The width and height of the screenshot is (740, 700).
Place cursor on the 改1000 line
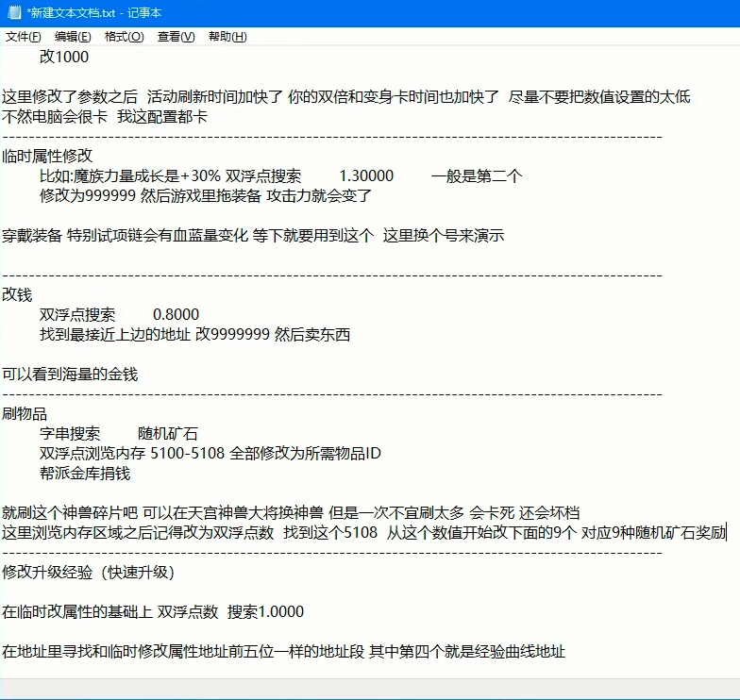[64, 57]
